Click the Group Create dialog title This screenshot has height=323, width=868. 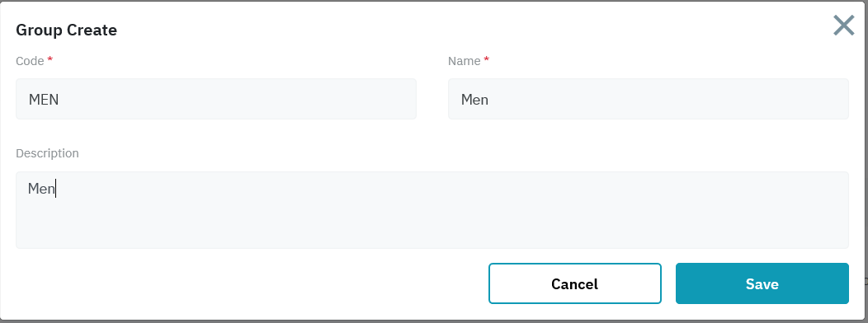(67, 30)
